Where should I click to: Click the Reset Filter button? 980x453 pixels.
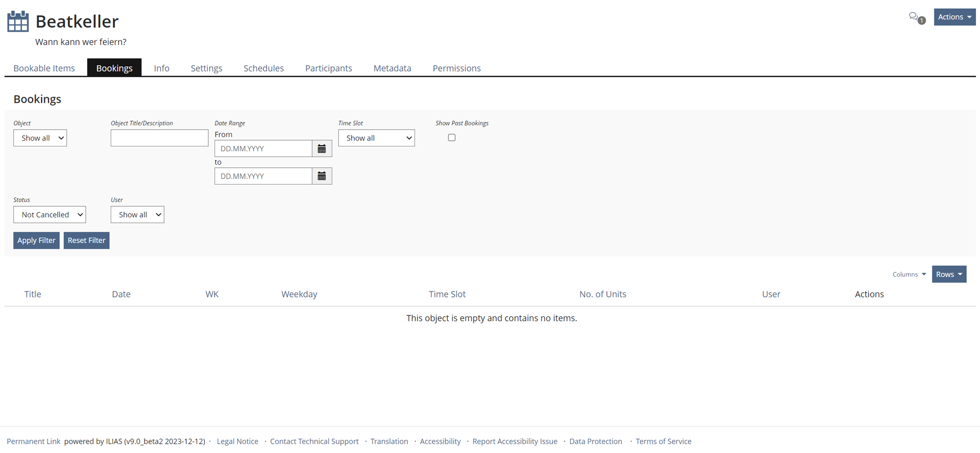point(86,240)
